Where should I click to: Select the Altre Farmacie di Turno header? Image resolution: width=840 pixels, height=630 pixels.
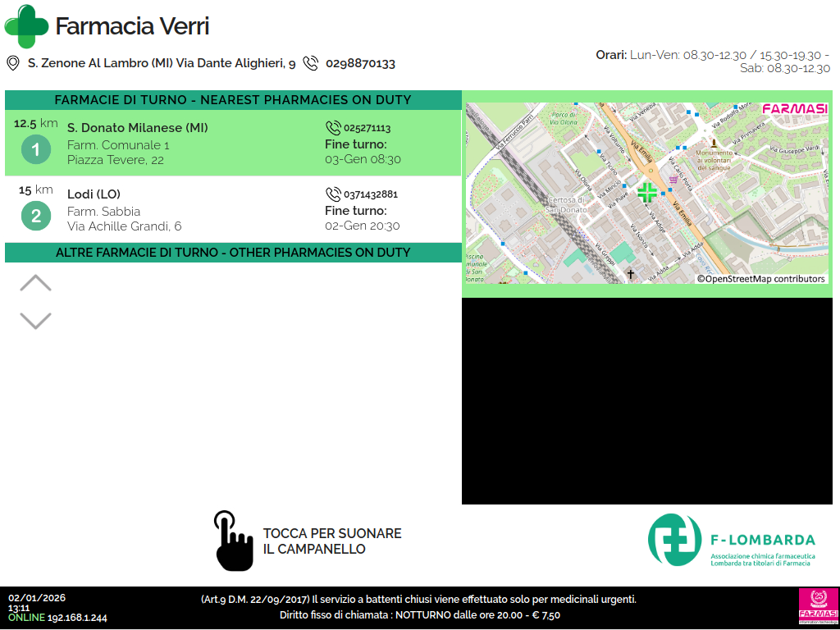233,253
